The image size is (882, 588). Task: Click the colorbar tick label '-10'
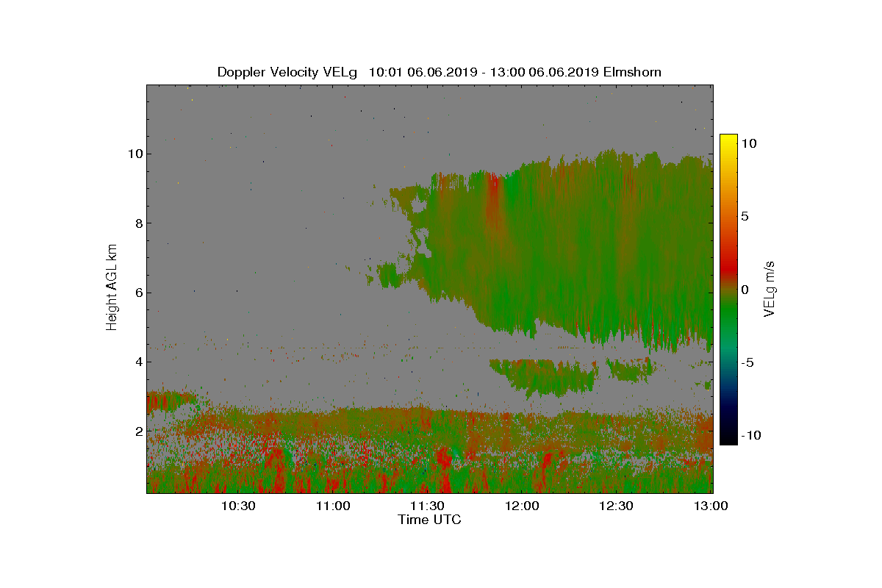(750, 435)
